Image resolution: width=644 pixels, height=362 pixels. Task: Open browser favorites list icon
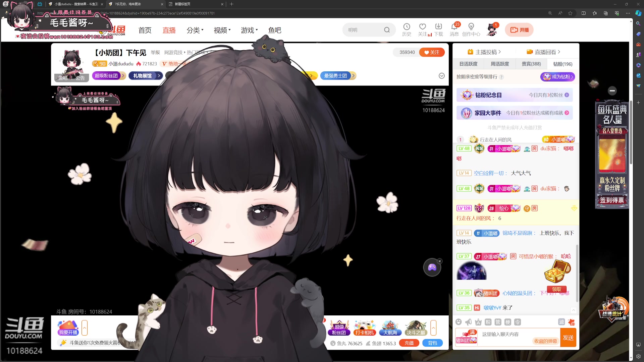(x=595, y=13)
